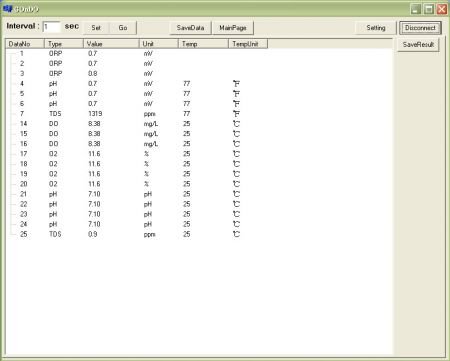The width and height of the screenshot is (450, 361).
Task: Sort by the Type column header
Action: point(64,44)
